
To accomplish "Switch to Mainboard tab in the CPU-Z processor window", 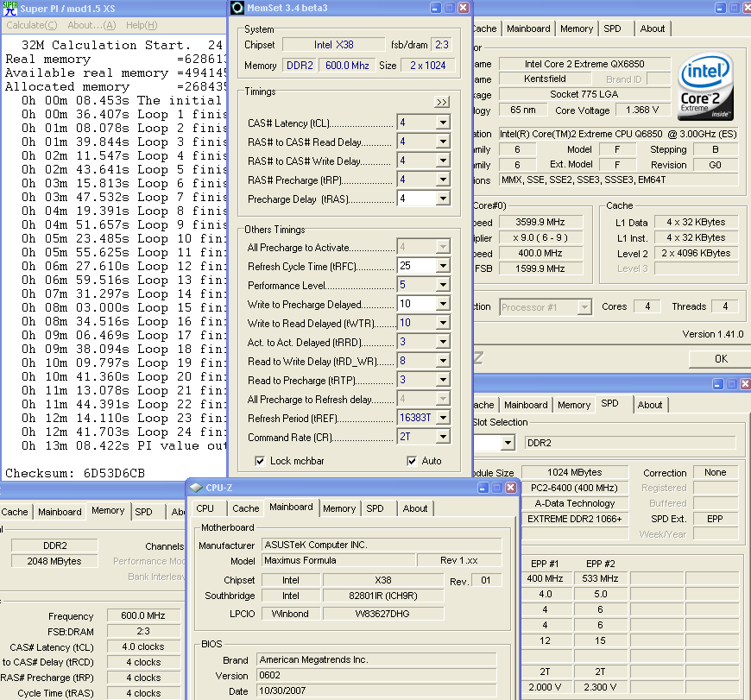I will tap(528, 28).
